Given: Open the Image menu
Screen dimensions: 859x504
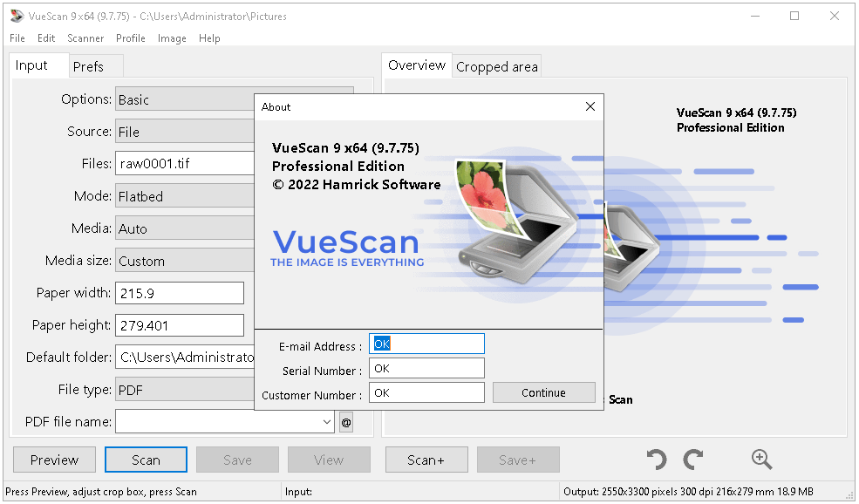Looking at the screenshot, I should click(x=172, y=38).
